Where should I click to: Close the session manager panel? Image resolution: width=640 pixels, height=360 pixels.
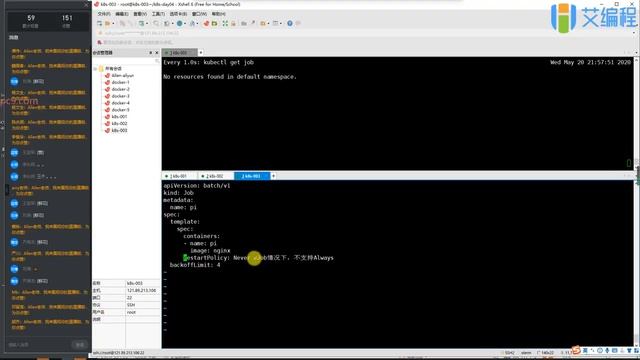coord(157,53)
